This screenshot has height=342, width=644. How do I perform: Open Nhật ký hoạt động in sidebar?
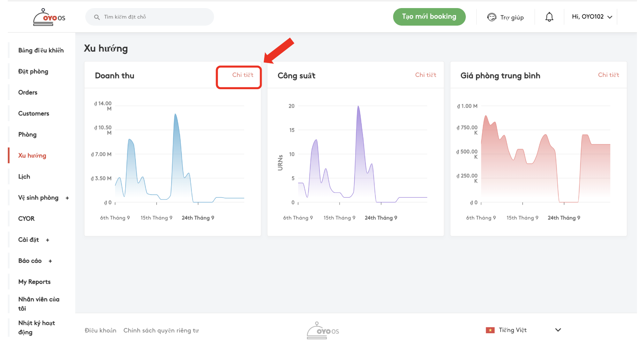(x=37, y=328)
